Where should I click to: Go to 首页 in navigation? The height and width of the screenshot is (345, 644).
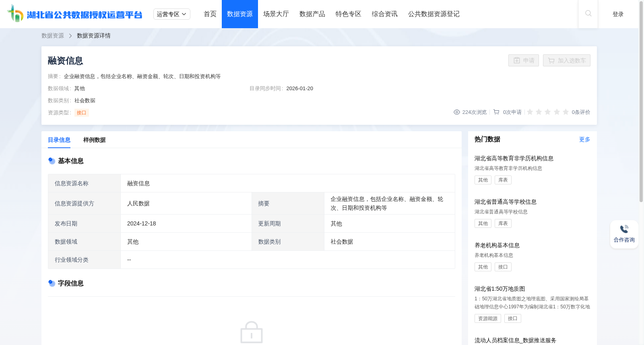(x=210, y=14)
